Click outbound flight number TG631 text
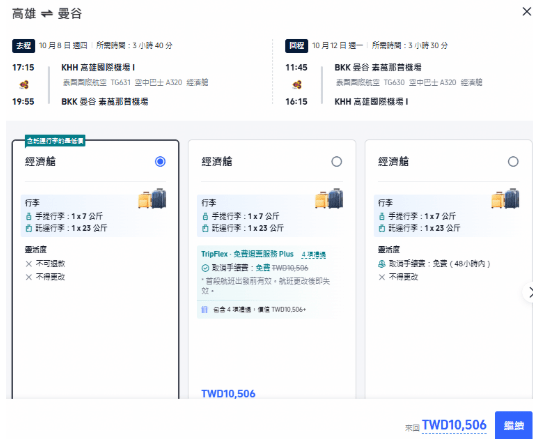533x439 pixels. [x=121, y=82]
